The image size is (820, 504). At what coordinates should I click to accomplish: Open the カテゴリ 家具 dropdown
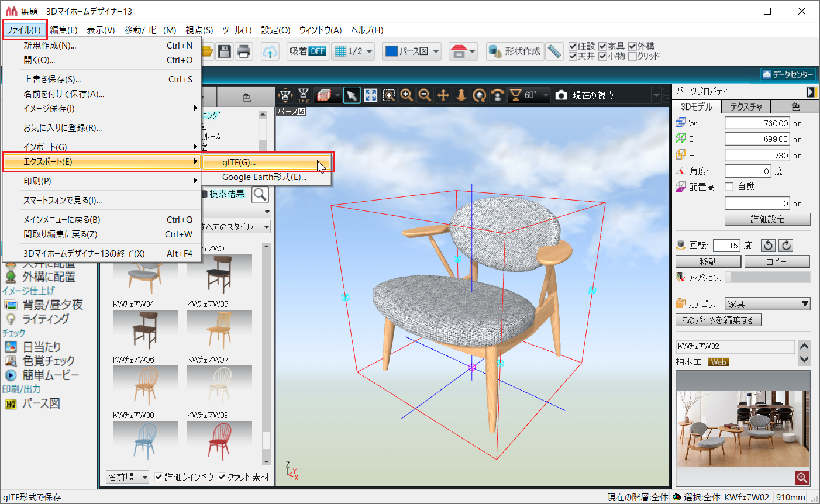click(x=767, y=304)
